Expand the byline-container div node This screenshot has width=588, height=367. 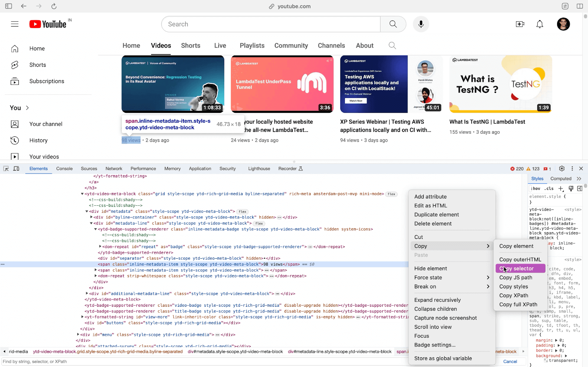tap(92, 217)
